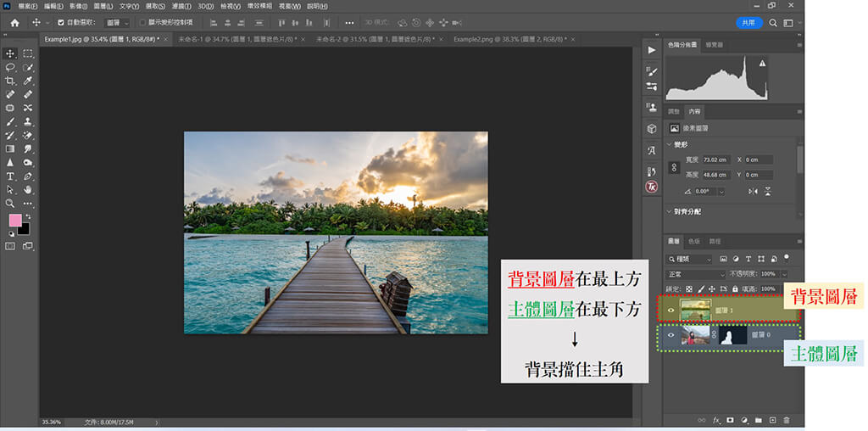Screen dimensions: 868x431
Task: Click the black background color swatch
Action: tap(25, 230)
